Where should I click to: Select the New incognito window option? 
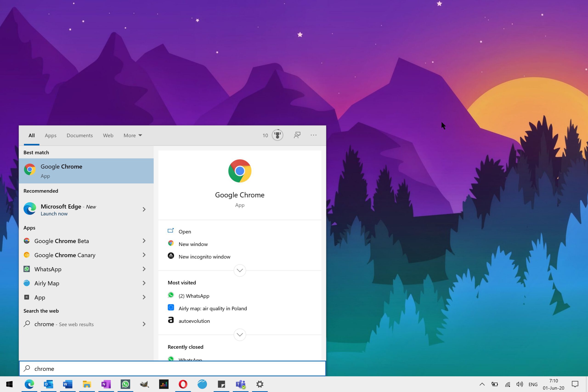[204, 257]
